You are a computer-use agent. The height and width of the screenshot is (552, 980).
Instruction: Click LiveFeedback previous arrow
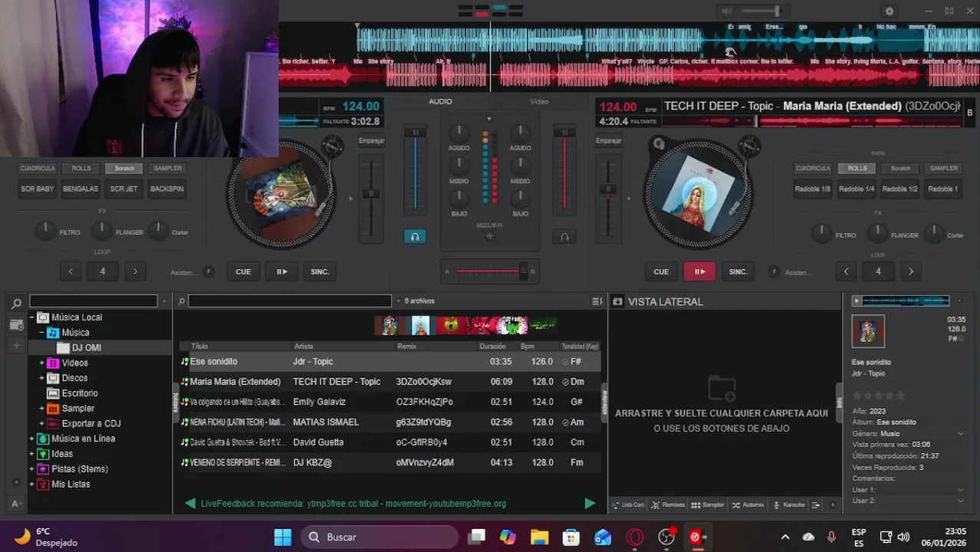[x=190, y=504]
